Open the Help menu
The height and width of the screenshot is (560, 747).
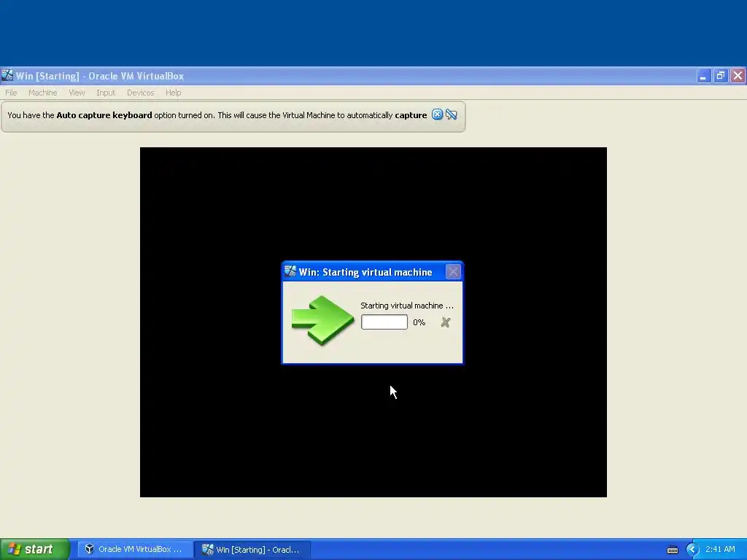pos(173,93)
